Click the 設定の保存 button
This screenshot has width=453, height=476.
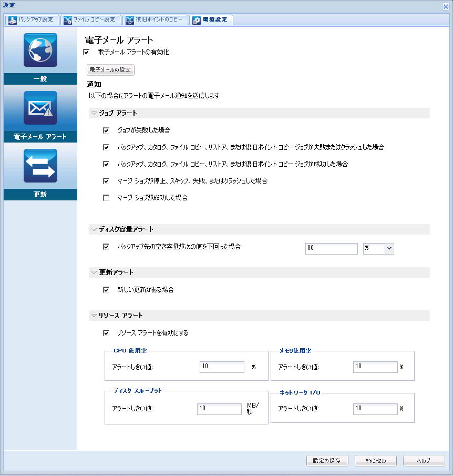click(x=327, y=461)
